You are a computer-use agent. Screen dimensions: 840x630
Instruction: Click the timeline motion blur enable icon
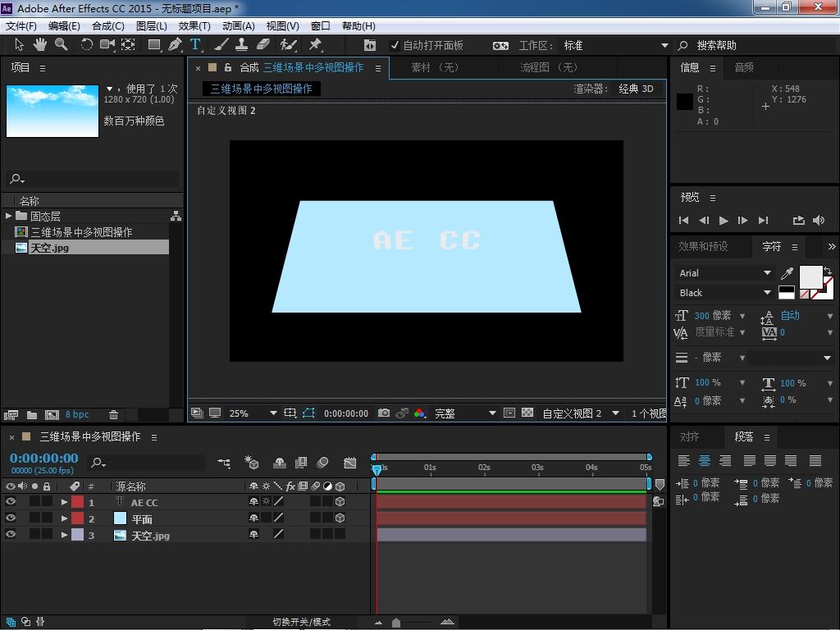(322, 463)
